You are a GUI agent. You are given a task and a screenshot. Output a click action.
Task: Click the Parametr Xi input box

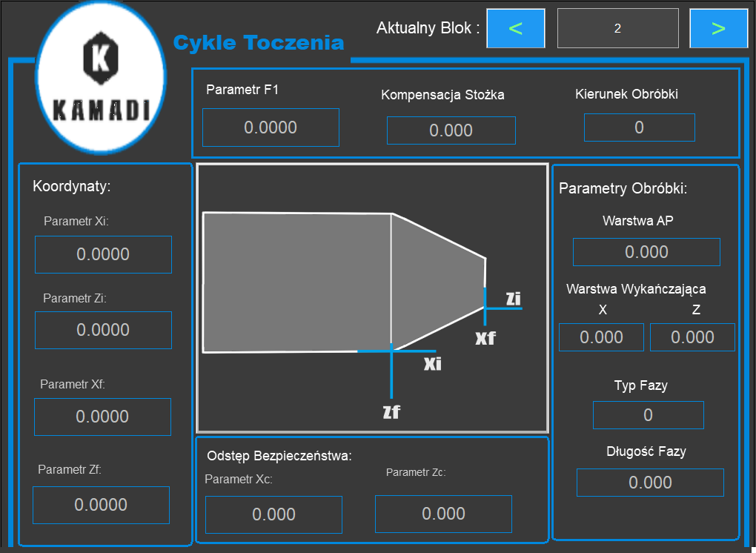click(x=103, y=254)
